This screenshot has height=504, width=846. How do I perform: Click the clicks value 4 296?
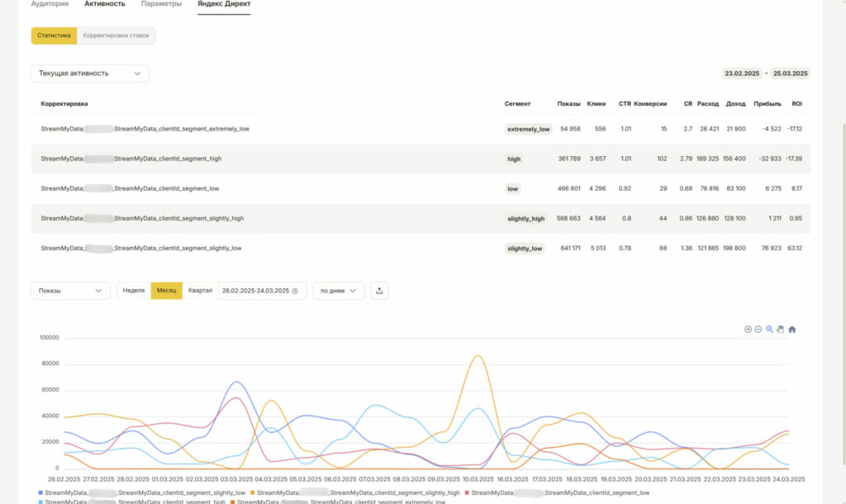click(597, 188)
